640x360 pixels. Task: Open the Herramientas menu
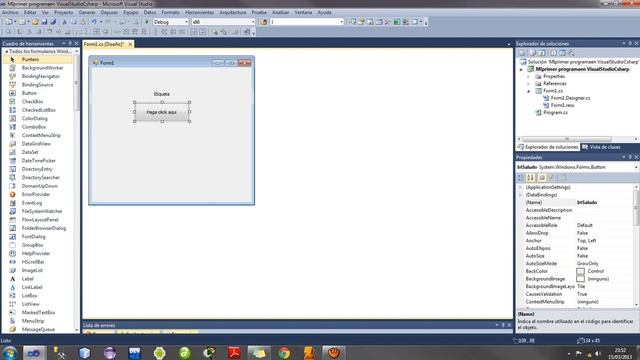tap(199, 13)
